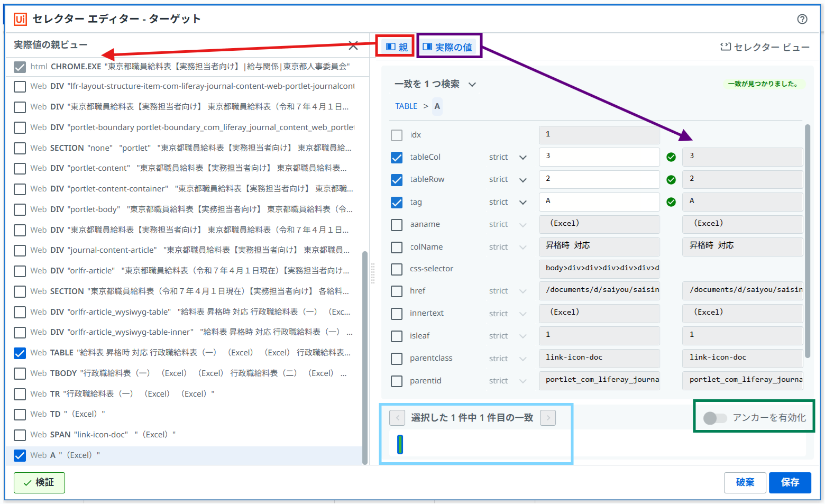This screenshot has width=825, height=504.
Task: Switch to the 実際の値 view tab
Action: (x=448, y=47)
